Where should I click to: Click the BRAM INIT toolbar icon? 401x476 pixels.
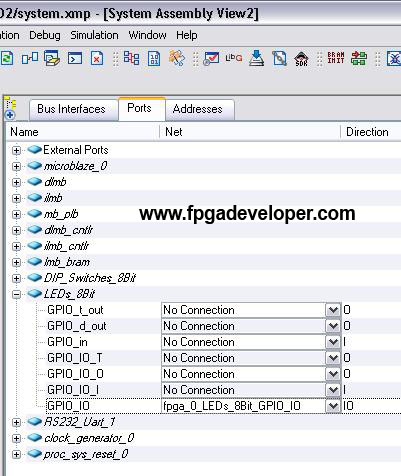pos(335,58)
